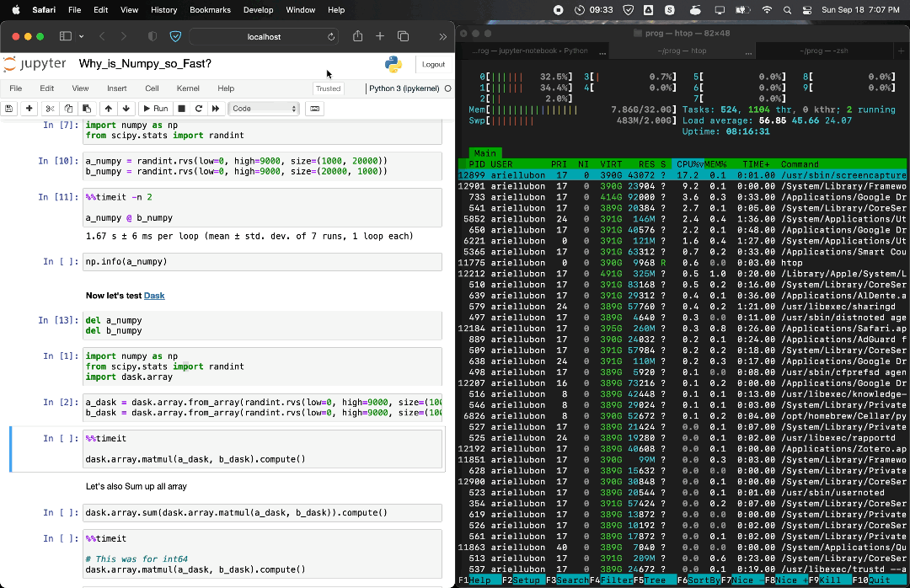Insert a new cell with the plus icon

29,108
